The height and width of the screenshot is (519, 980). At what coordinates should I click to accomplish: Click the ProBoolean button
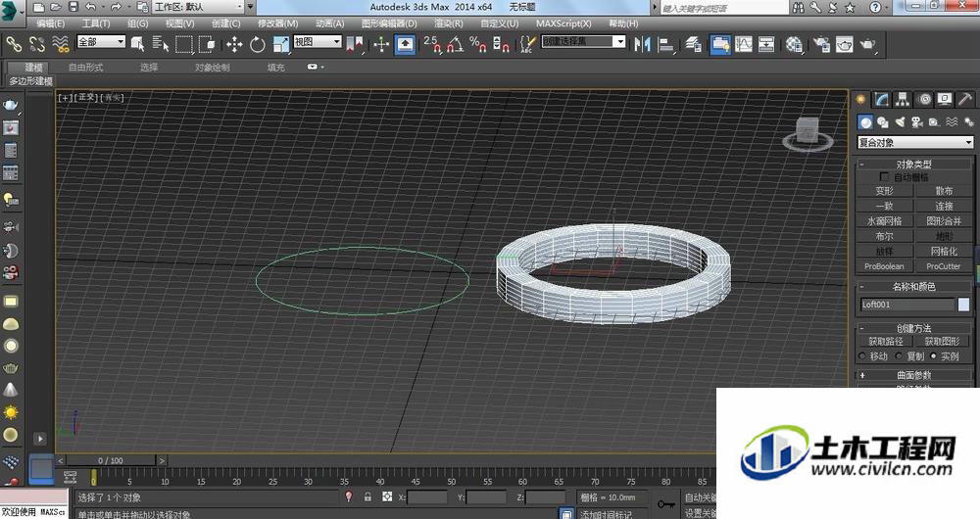click(884, 266)
